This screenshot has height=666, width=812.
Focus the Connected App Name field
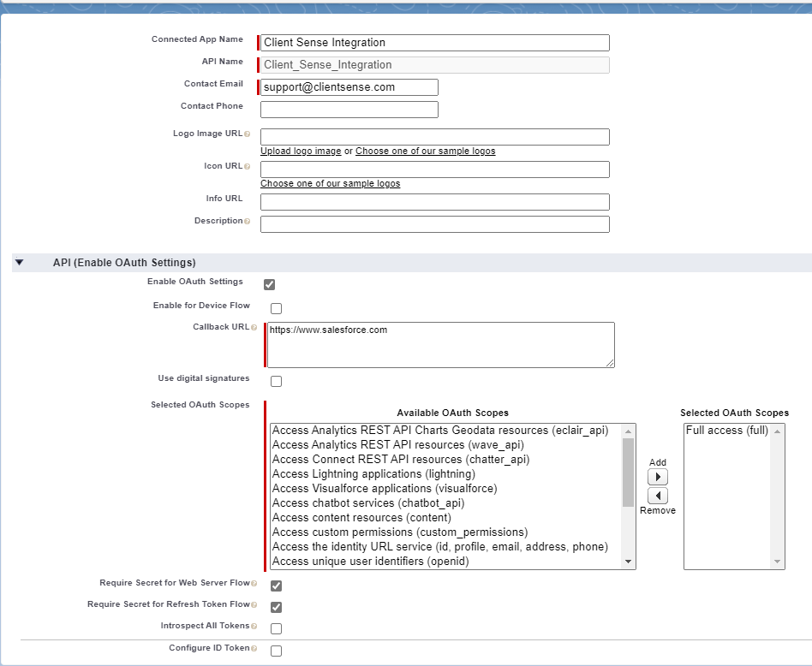tap(435, 43)
